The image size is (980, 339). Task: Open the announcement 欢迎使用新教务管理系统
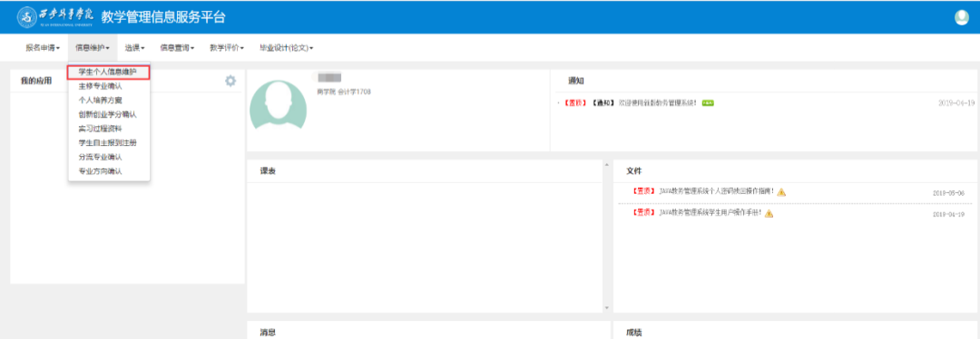pos(658,103)
